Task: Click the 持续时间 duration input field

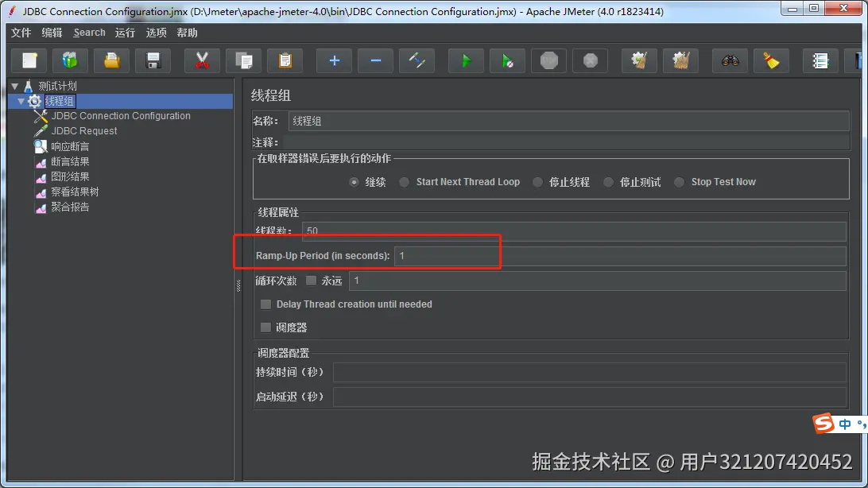Action: (x=590, y=373)
